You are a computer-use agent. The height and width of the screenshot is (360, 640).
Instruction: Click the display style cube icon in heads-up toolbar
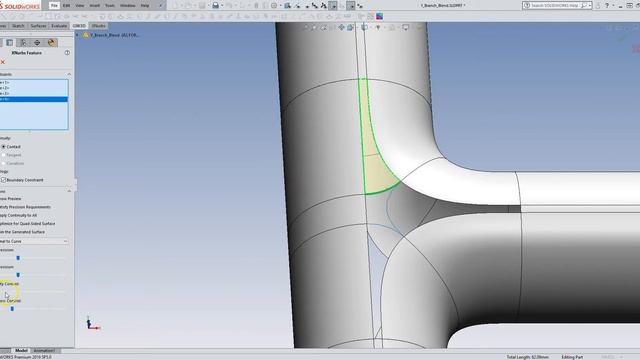click(364, 27)
